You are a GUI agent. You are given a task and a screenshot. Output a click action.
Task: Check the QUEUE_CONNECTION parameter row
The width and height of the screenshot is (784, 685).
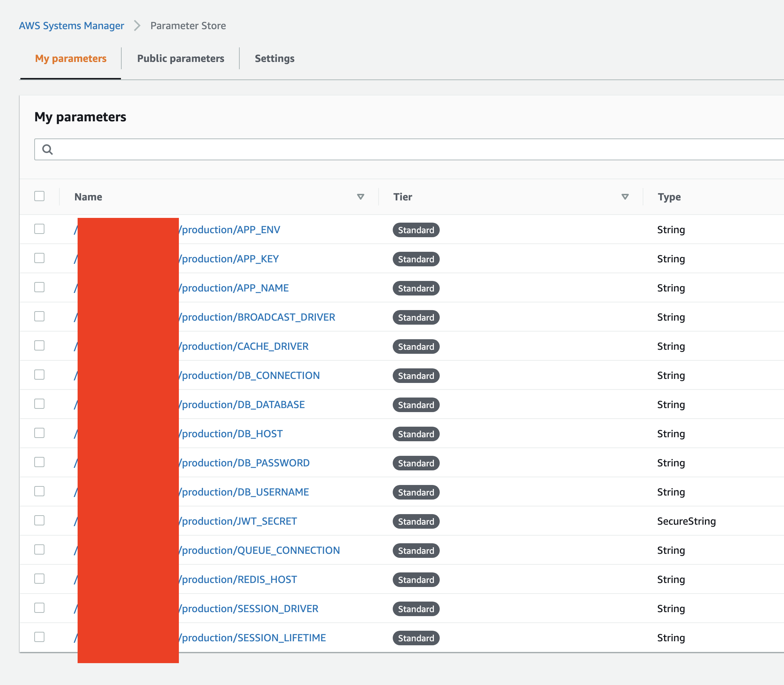39,550
